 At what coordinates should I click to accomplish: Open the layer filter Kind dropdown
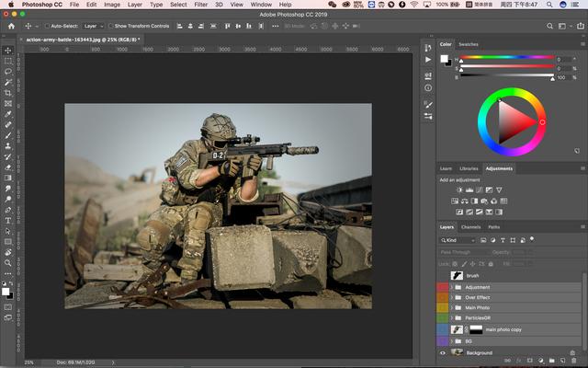tap(458, 240)
